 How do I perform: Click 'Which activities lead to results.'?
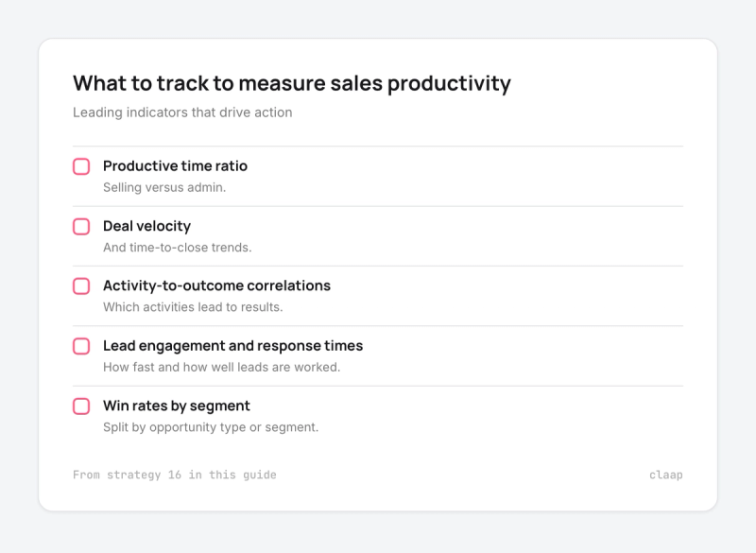pyautogui.click(x=193, y=307)
